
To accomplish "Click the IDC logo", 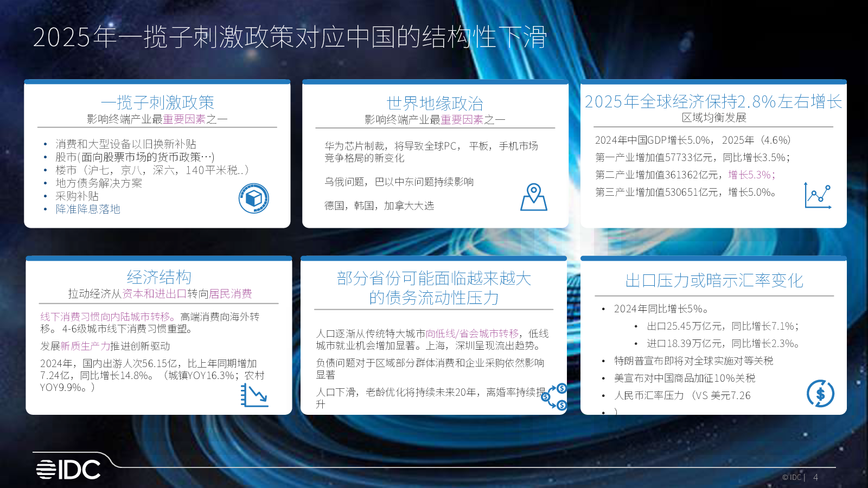I will [x=68, y=470].
